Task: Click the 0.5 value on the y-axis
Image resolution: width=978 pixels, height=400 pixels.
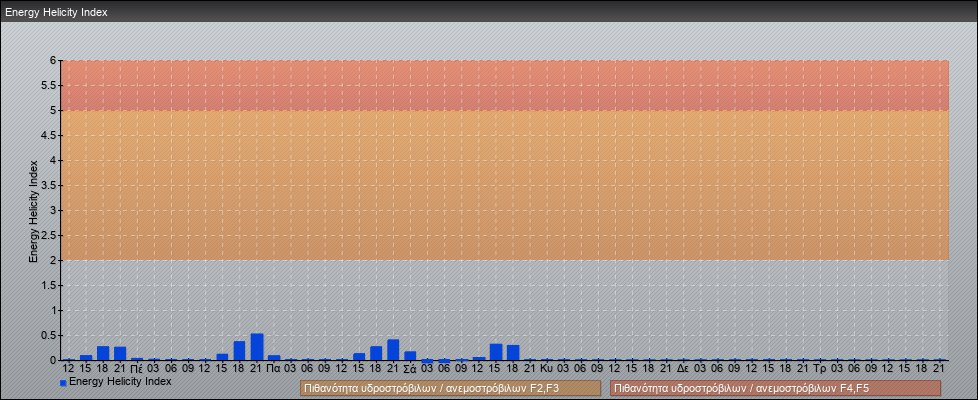Action: [49, 335]
